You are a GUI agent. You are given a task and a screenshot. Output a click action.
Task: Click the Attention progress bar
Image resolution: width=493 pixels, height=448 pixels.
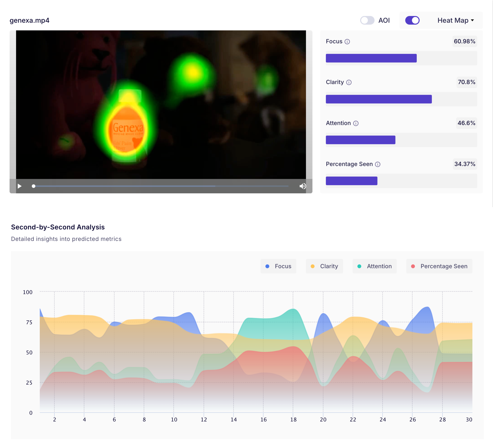pyautogui.click(x=401, y=140)
